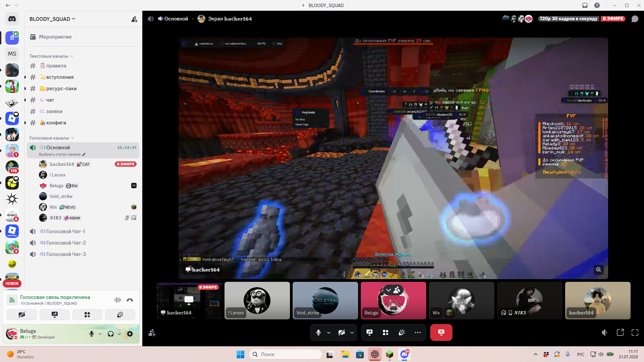Screen dimensions: 644x362
Task: Open the call chat bubble icon
Action: (x=635, y=19)
